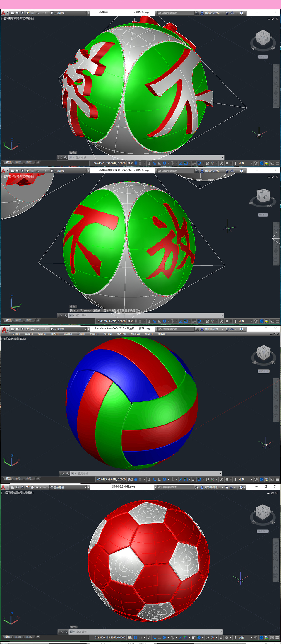Click 前 face of ViewCube in 球-10-2.5-0.62.dwg window
This screenshot has height=644, width=281.
tap(266, 514)
